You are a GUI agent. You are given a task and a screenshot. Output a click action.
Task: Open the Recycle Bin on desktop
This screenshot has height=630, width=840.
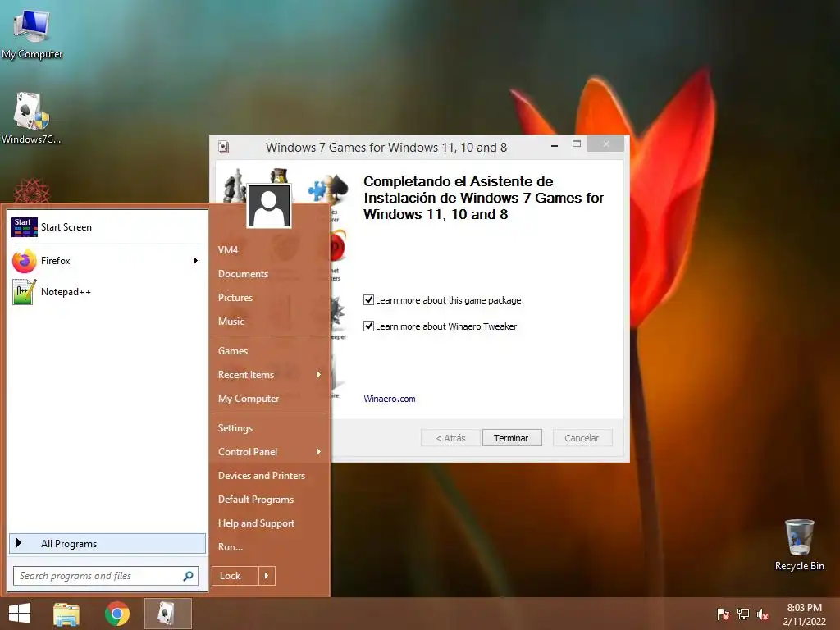tap(799, 545)
